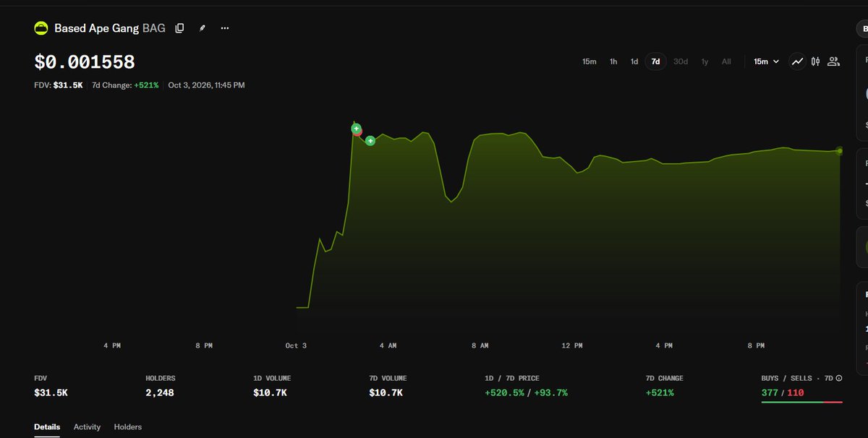
Task: Click the green plus marker without a red marker
Action: (x=370, y=141)
